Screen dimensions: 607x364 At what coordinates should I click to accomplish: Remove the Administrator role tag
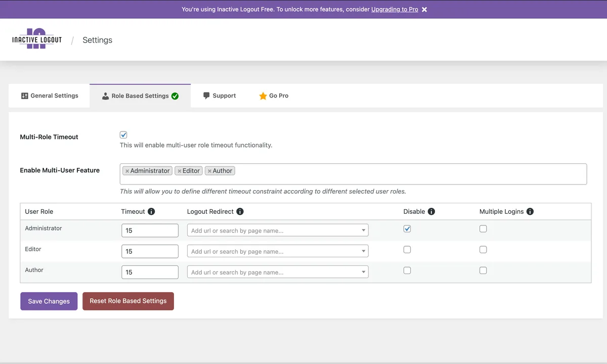point(127,171)
